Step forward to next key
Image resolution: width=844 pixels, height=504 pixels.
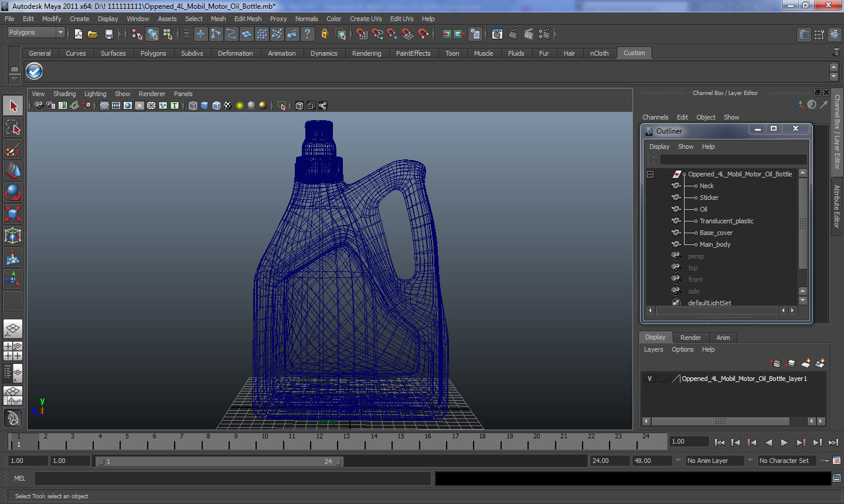click(801, 442)
